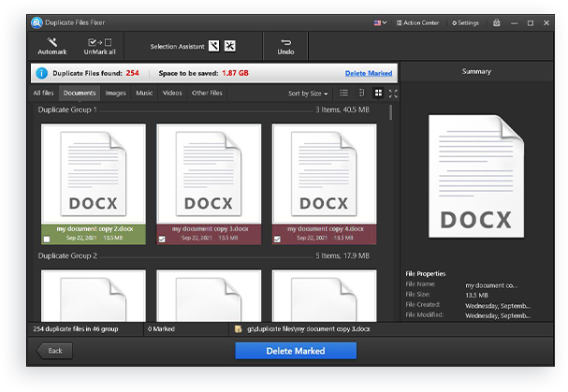Select my document copy 2.docx thumbnail

(94, 174)
